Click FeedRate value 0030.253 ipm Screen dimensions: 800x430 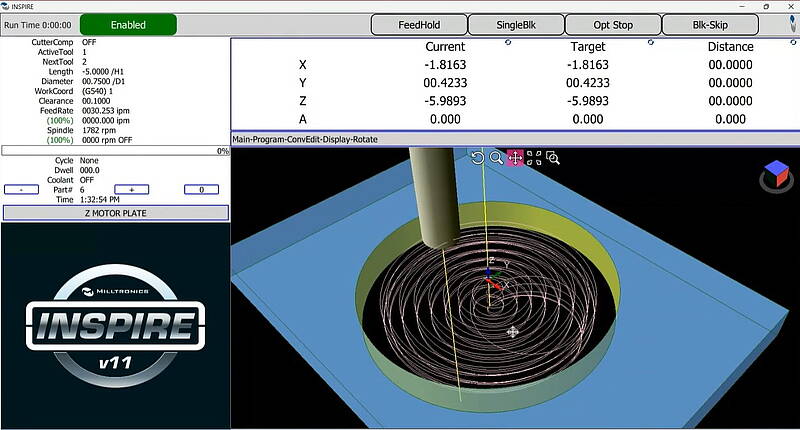pyautogui.click(x=106, y=111)
